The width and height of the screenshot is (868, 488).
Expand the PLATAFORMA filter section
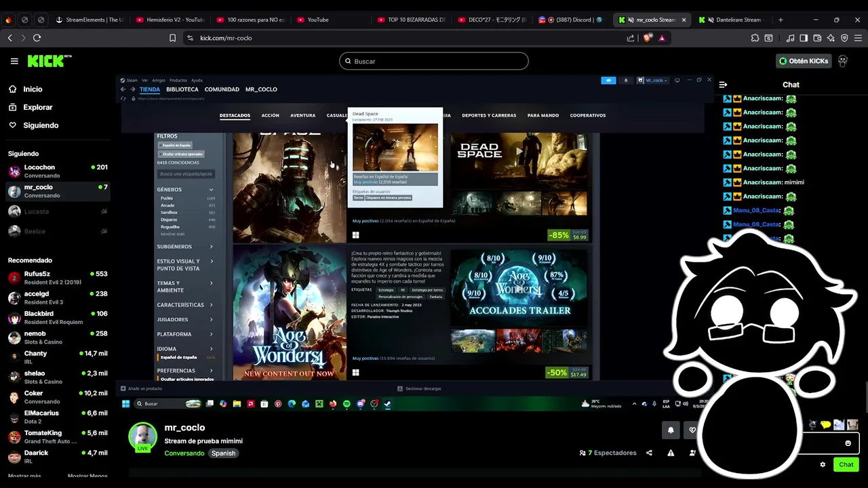point(185,334)
